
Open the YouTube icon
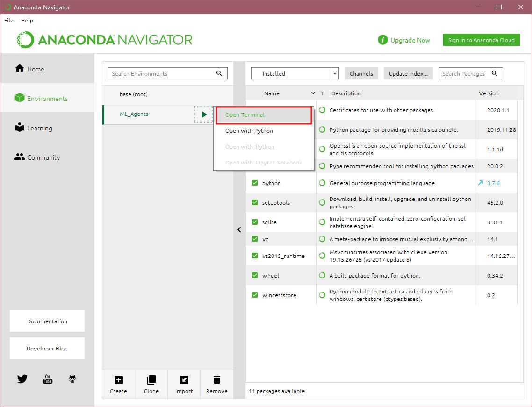click(x=48, y=379)
